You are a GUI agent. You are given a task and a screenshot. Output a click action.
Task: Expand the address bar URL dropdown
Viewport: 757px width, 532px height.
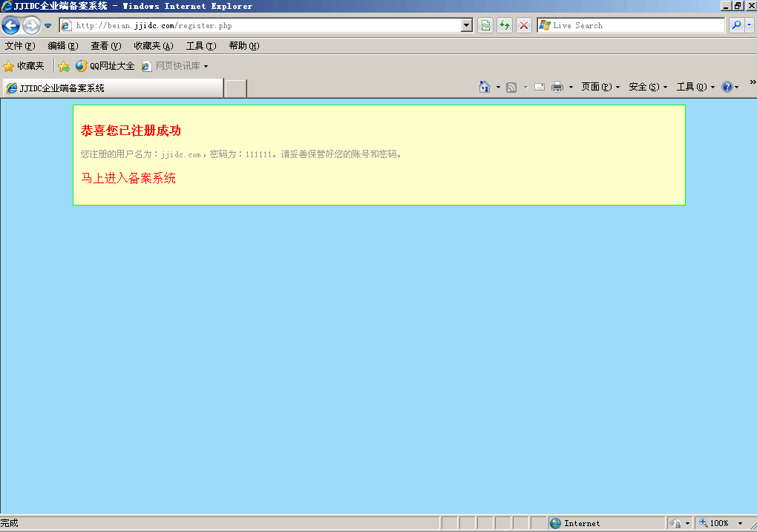(467, 25)
